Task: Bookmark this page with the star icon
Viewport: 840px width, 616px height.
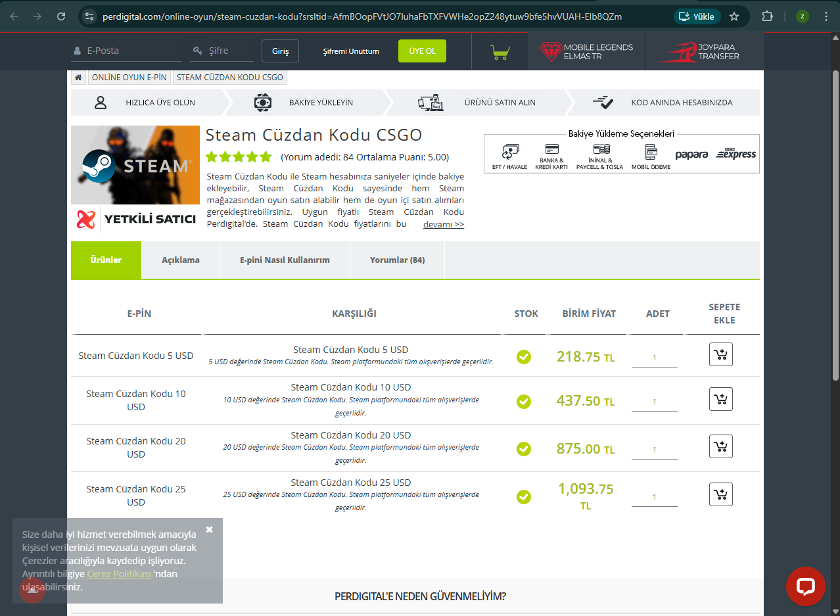Action: coord(734,16)
